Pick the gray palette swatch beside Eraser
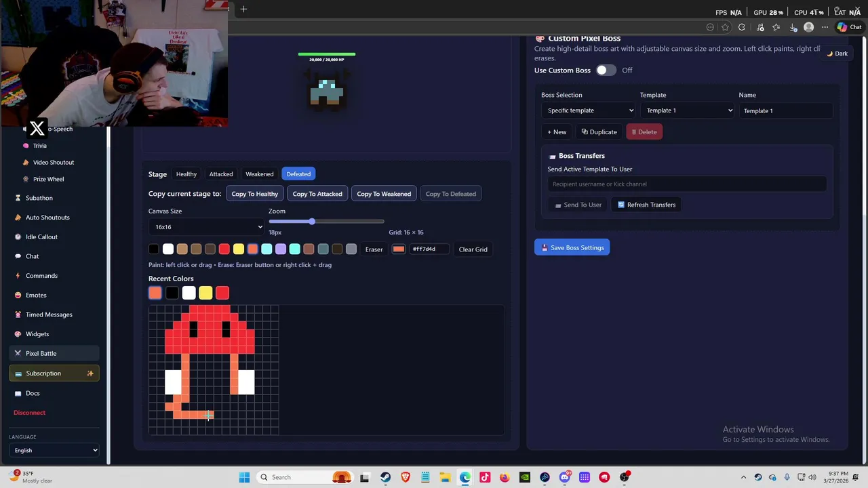The width and height of the screenshot is (868, 488). (x=351, y=249)
